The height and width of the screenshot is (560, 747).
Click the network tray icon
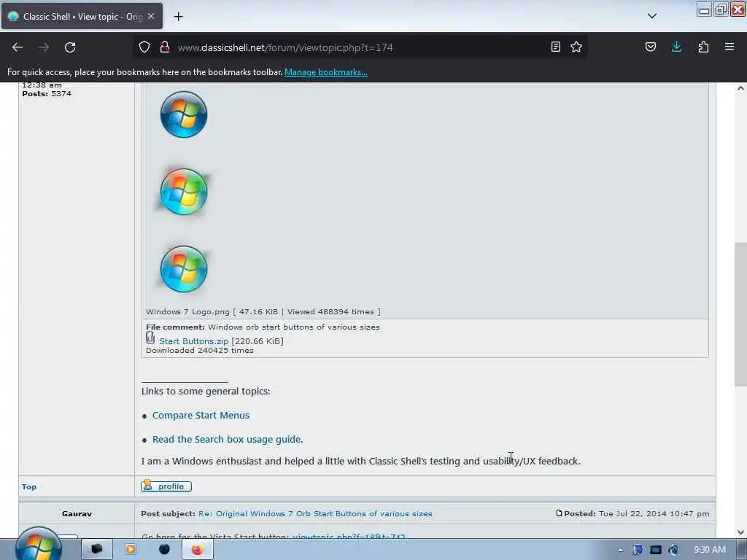(656, 550)
